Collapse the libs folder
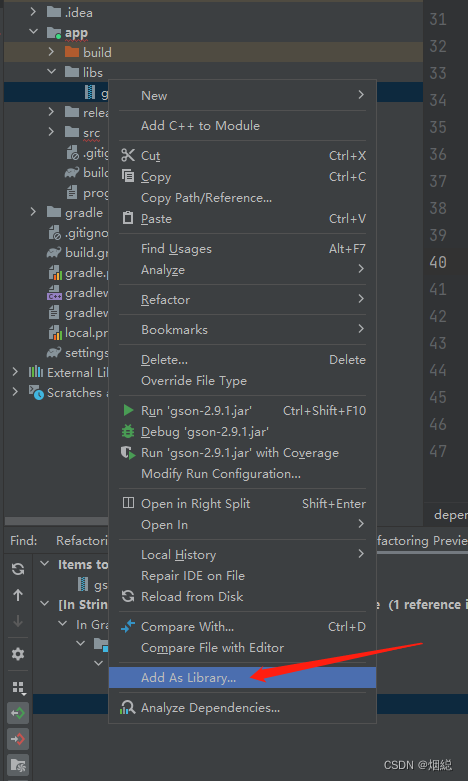Viewport: 468px width, 781px height. point(52,72)
